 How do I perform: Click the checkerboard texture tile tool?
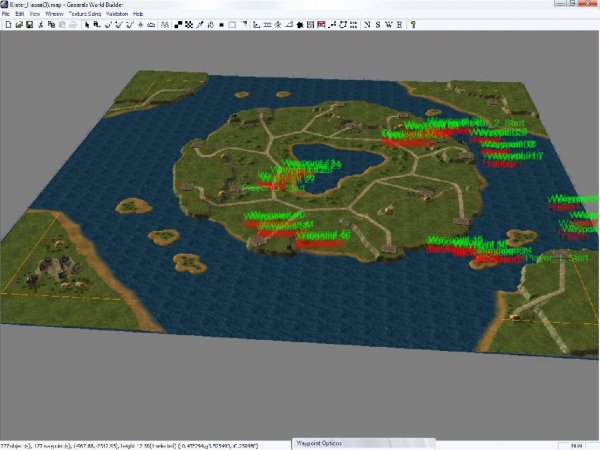[x=189, y=24]
